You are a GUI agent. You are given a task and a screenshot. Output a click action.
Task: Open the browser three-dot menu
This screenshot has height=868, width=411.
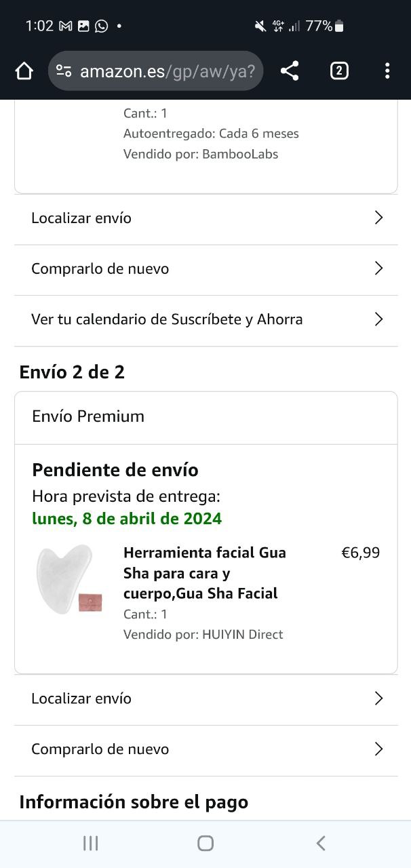pyautogui.click(x=387, y=71)
